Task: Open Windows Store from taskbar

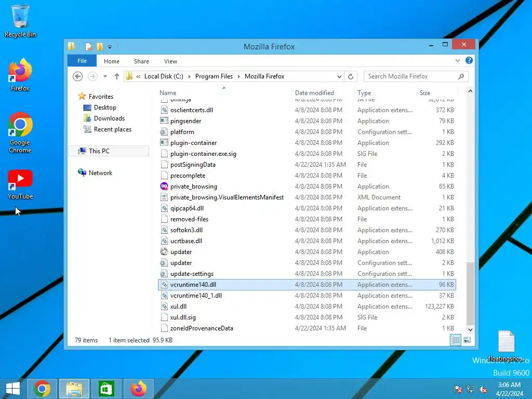Action: click(106, 389)
